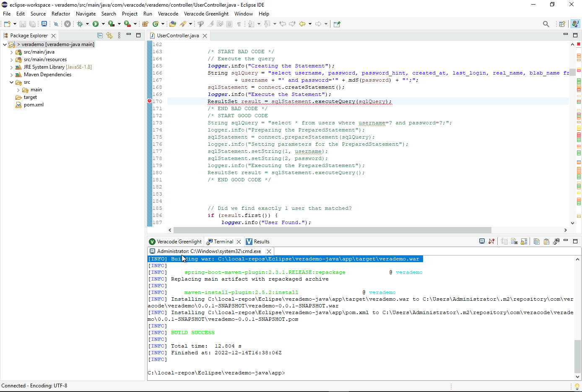Click the red error indicator atop overview ruler
Image resolution: width=582 pixels, height=392 pixels.
pos(579,44)
